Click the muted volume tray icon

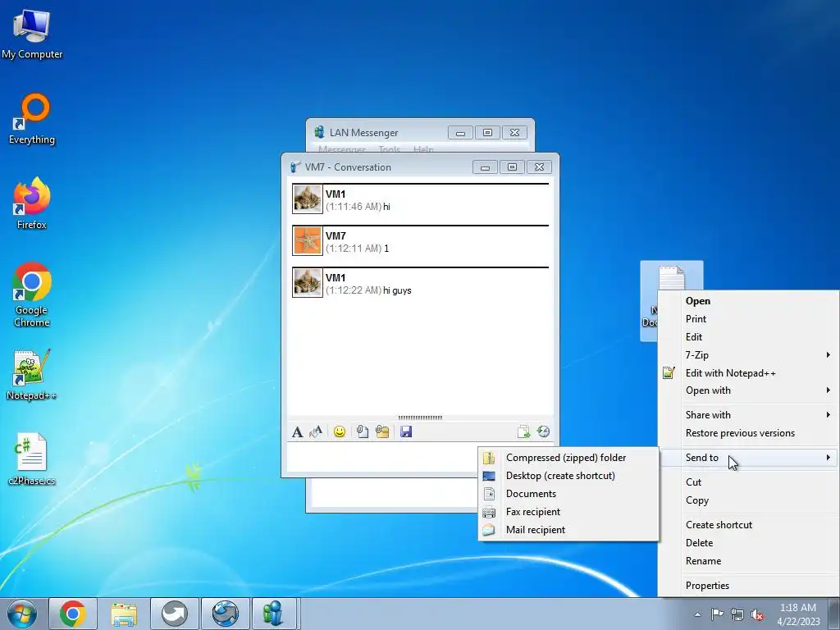(757, 614)
